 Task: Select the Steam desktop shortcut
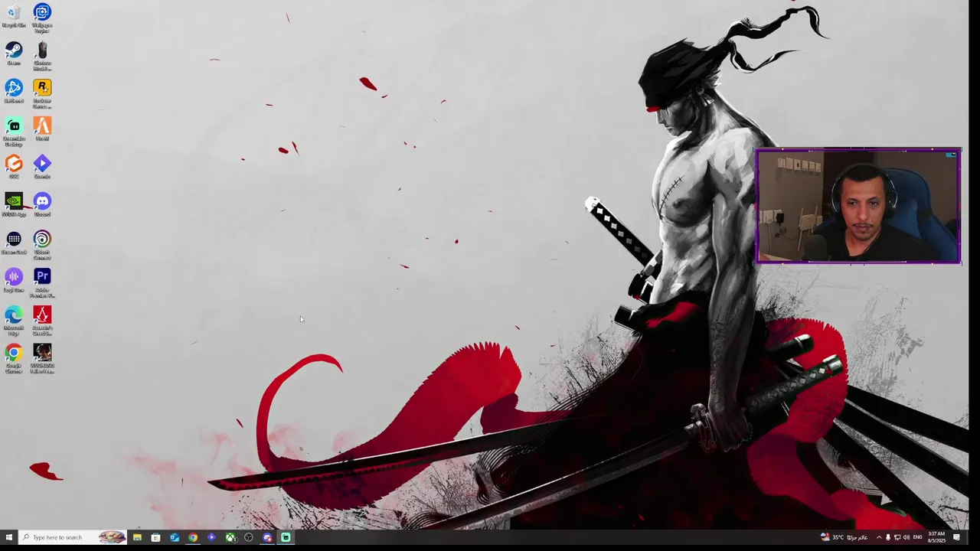tap(14, 54)
